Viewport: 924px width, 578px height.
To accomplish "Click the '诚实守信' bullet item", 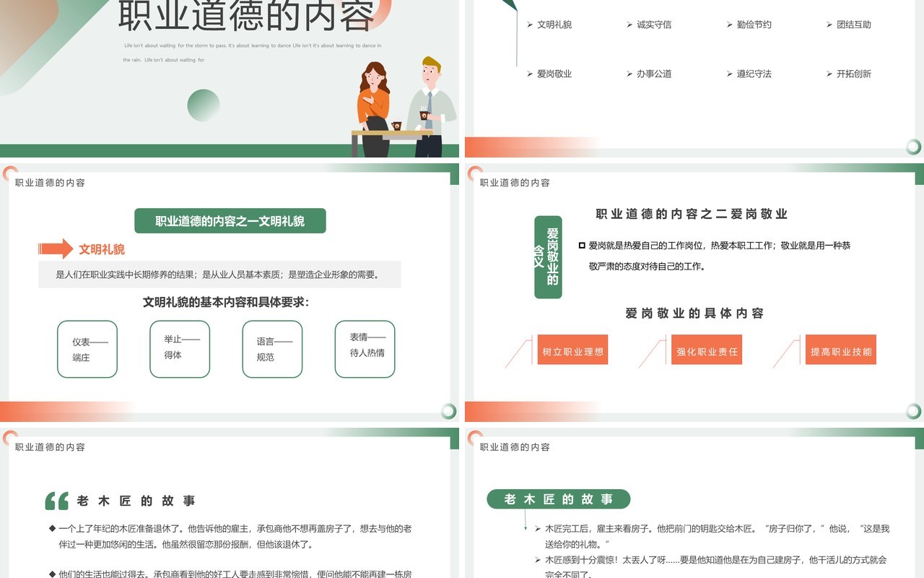I will coord(649,25).
